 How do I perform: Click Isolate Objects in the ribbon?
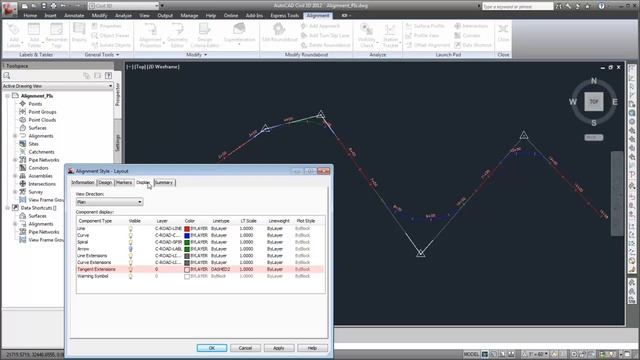pyautogui.click(x=111, y=45)
